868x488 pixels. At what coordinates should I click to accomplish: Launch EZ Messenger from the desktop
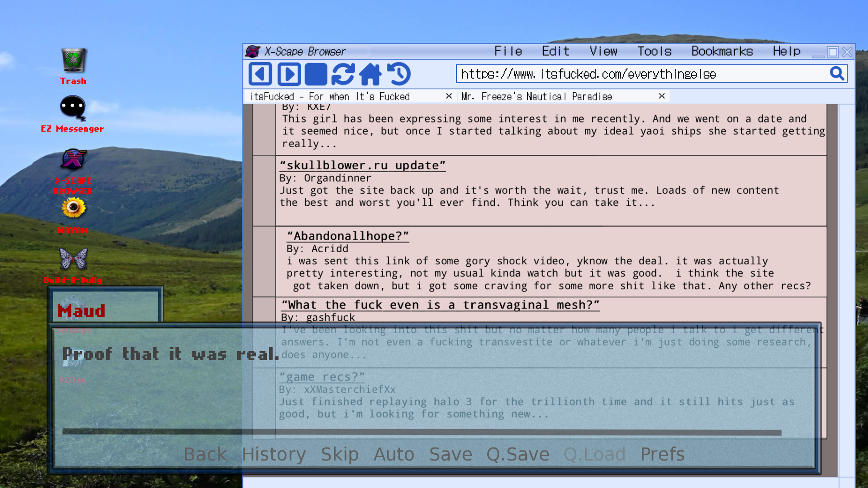[72, 114]
